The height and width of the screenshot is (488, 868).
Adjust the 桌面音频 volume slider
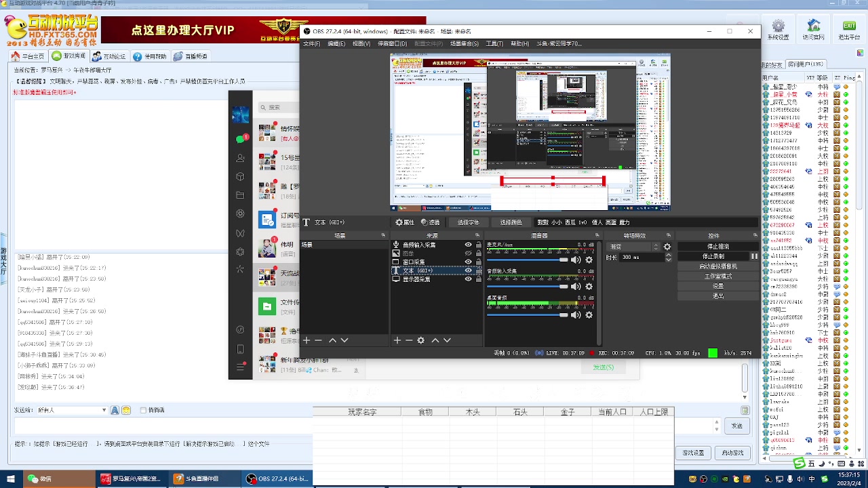tap(528, 314)
